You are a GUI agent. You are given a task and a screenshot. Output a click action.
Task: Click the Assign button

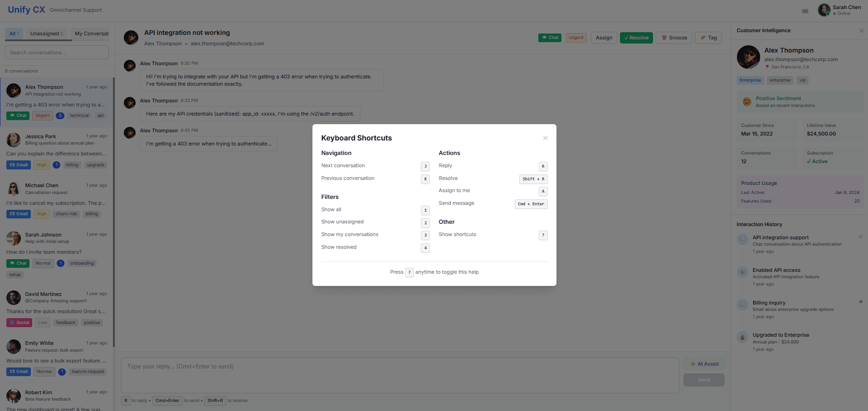tap(604, 38)
